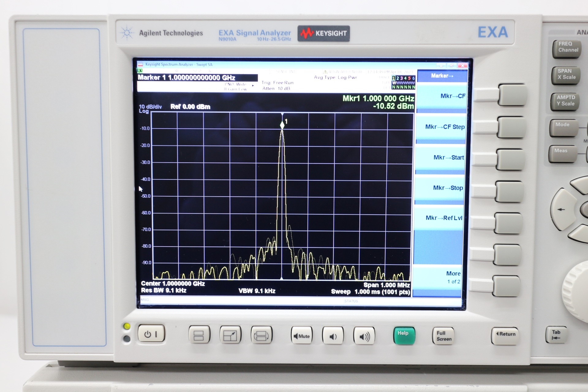Click the Keysight application title bar icon

(140, 65)
